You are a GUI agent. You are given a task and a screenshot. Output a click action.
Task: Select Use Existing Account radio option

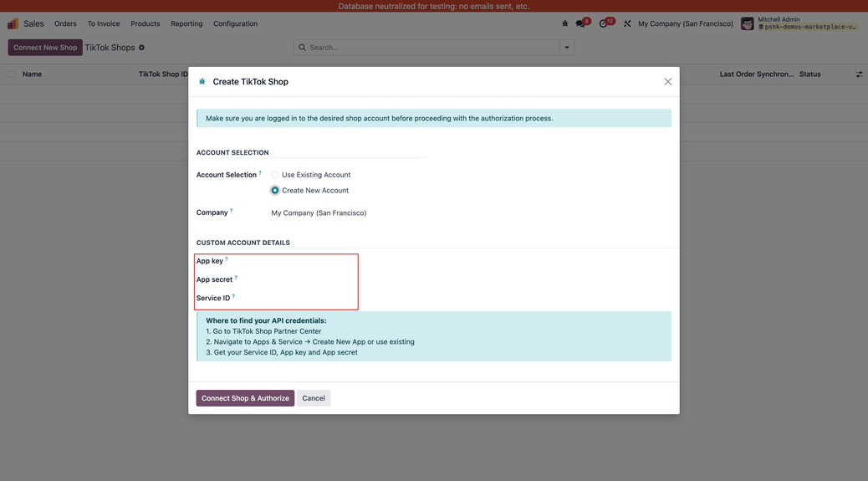point(274,175)
